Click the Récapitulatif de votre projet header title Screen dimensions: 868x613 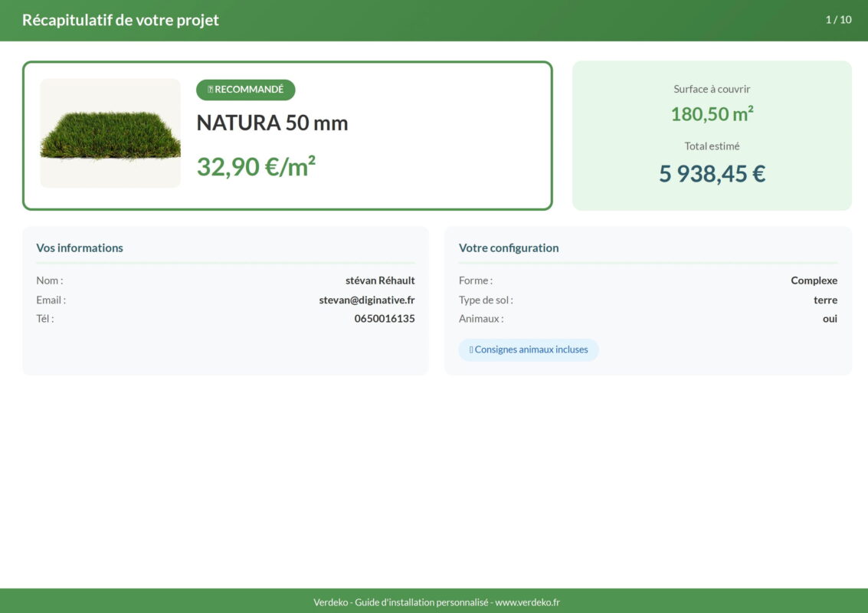tap(120, 20)
